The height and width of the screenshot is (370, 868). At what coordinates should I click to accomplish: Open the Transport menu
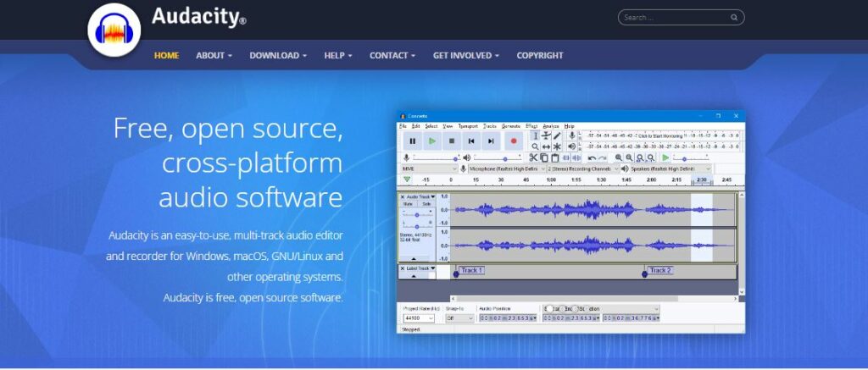pos(468,126)
